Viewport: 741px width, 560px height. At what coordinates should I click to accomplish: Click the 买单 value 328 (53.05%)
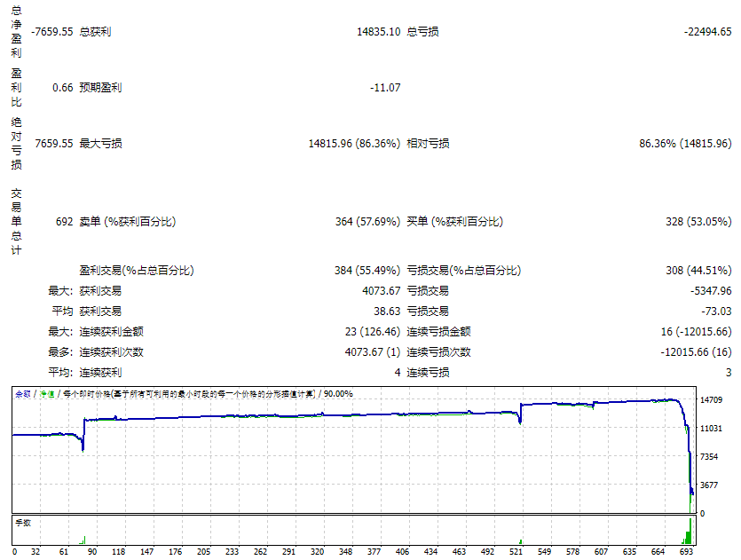(698, 222)
